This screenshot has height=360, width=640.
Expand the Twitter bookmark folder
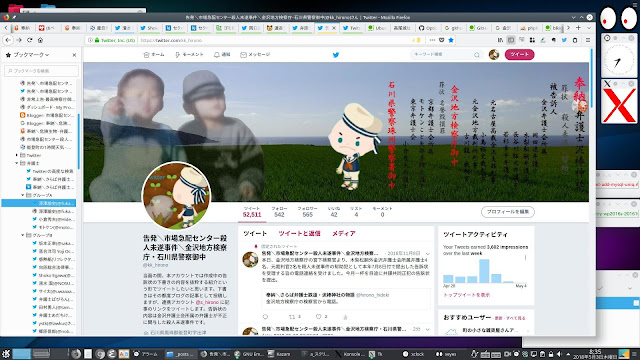(x=17, y=155)
